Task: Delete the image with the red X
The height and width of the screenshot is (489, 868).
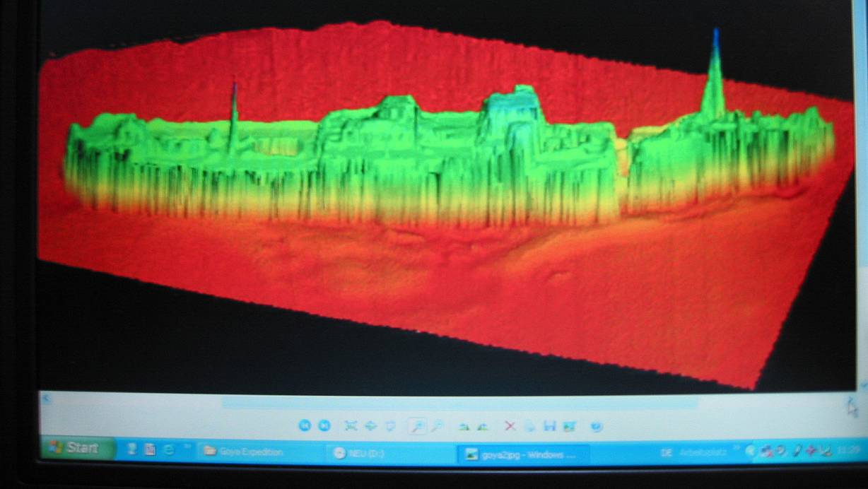Action: click(x=510, y=426)
